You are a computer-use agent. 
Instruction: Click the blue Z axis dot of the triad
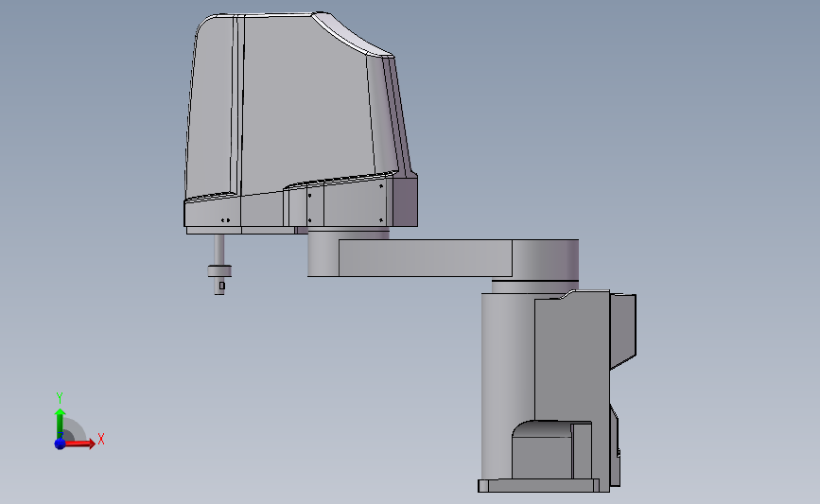coord(60,443)
